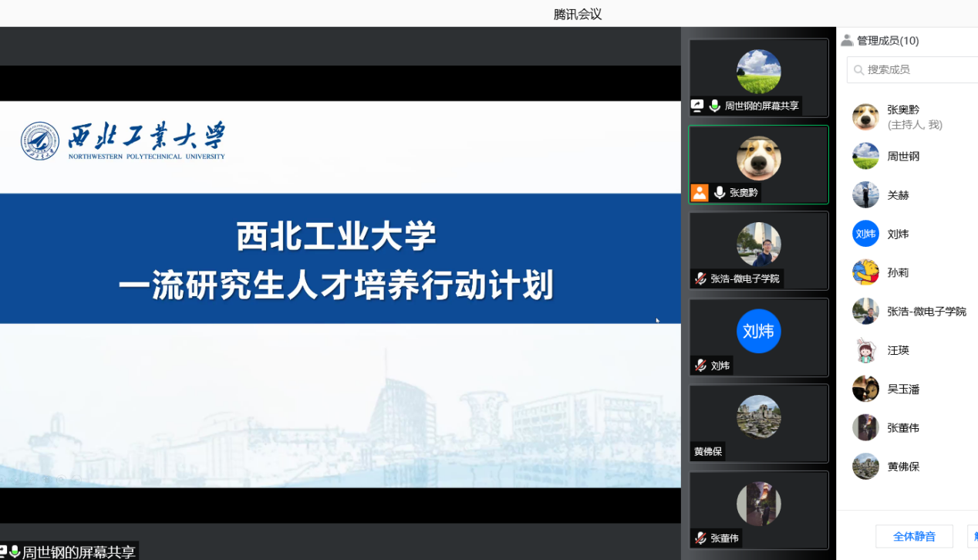Viewport: 978px width, 560px height.
Task: Select 汪瑛 in the member list
Action: click(x=898, y=350)
